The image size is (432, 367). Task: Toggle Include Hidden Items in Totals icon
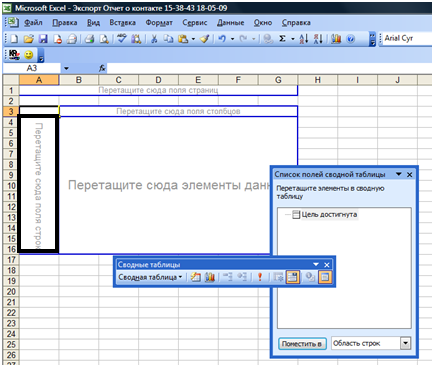(278, 277)
